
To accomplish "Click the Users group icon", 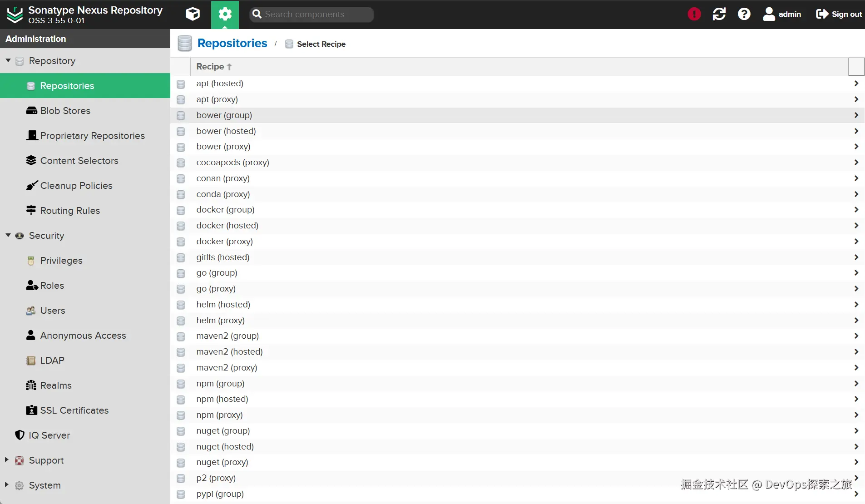I will [31, 311].
